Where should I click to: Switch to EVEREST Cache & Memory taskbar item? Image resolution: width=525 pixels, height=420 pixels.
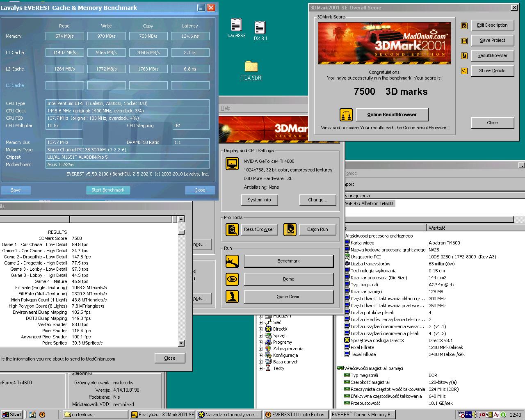pos(362,415)
